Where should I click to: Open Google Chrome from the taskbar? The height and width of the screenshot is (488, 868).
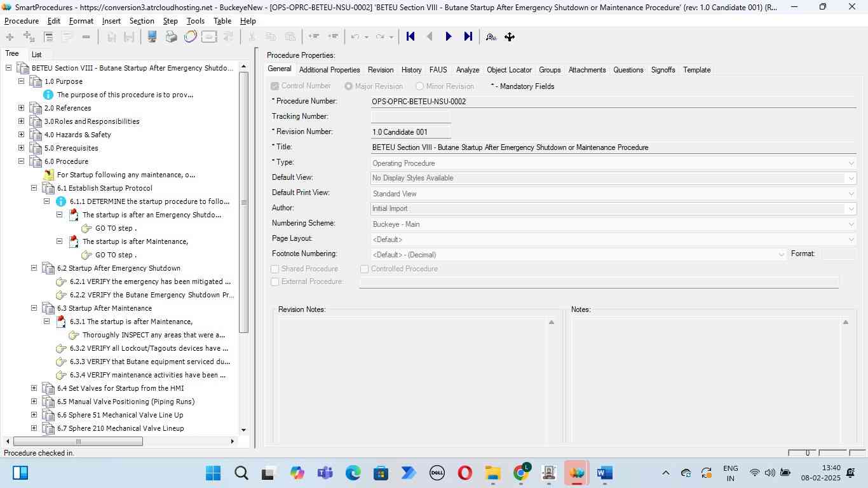[522, 473]
